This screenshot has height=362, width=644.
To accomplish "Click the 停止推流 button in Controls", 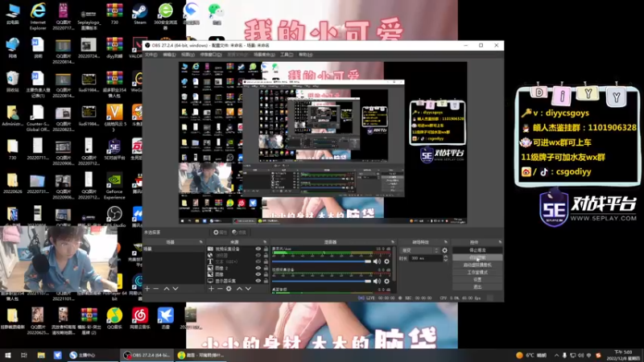I will pyautogui.click(x=477, y=250).
